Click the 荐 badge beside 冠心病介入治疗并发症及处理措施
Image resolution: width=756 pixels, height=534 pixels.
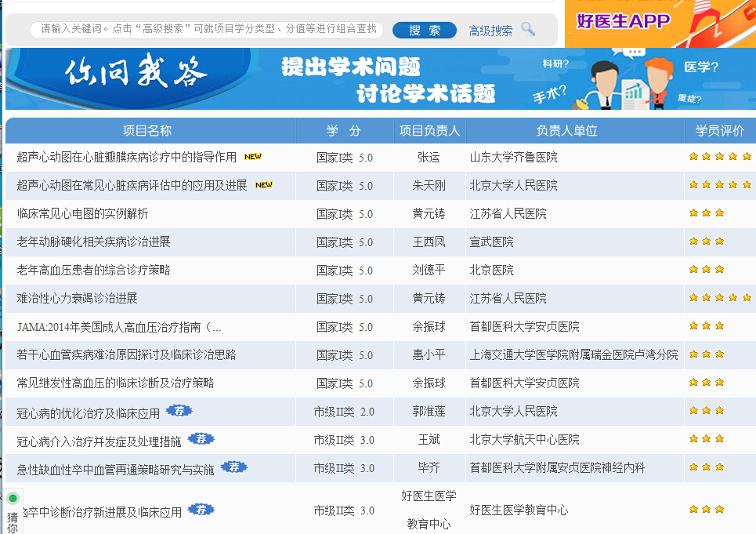(201, 438)
